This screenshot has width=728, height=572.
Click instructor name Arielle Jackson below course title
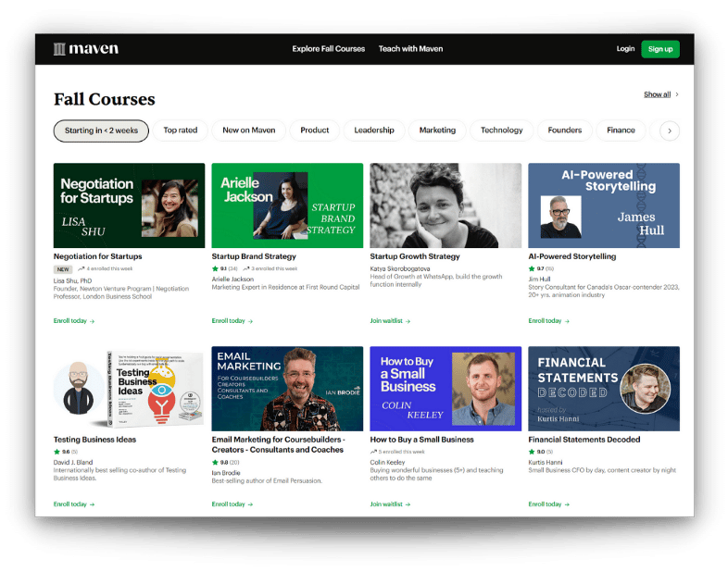[x=232, y=280]
